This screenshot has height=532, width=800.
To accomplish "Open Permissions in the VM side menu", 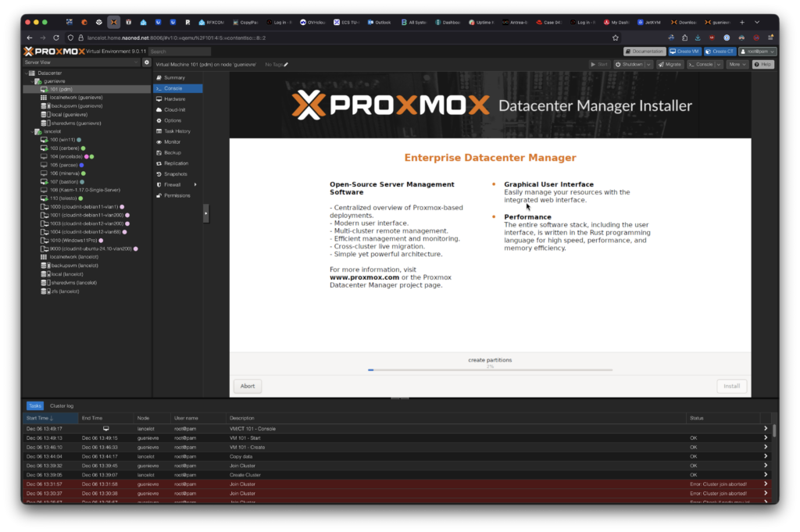I will coord(177,195).
